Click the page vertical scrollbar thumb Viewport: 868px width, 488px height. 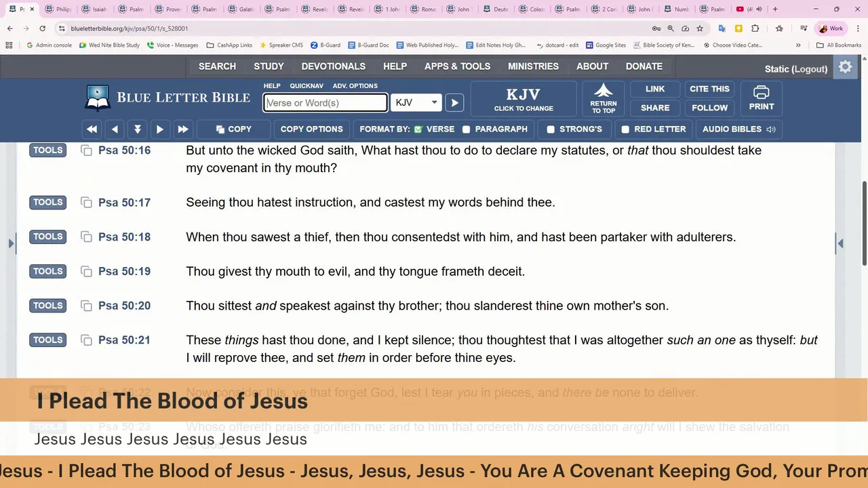[x=864, y=224]
